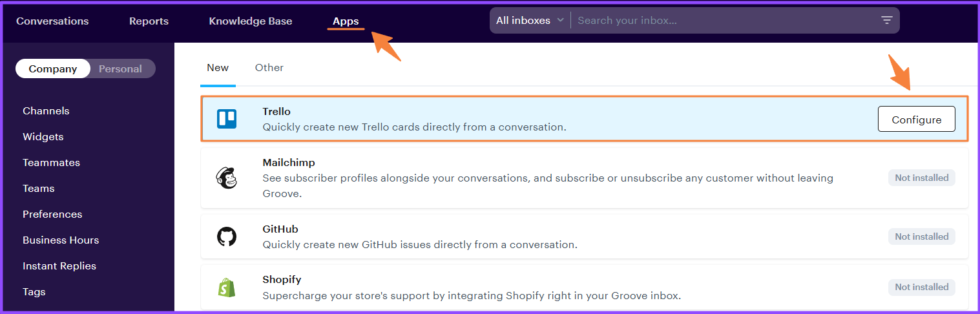Go to the Reports section
This screenshot has width=980, height=314.
149,21
